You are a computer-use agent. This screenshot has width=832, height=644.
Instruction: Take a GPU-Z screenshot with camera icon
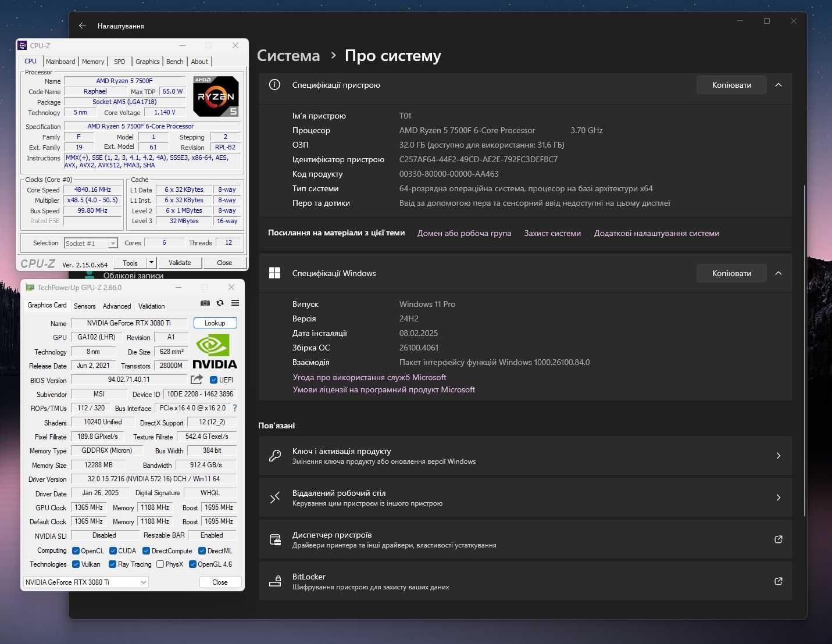pos(205,303)
